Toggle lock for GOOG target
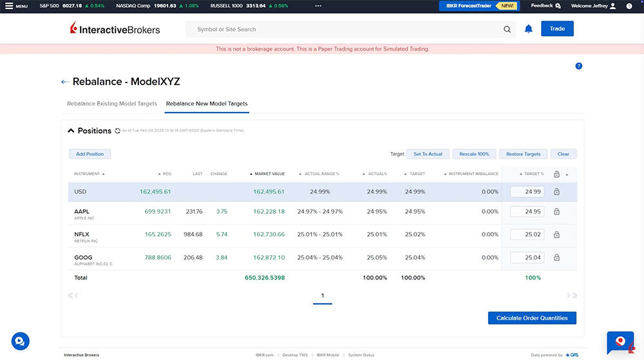The image size is (644, 360). pos(556,258)
